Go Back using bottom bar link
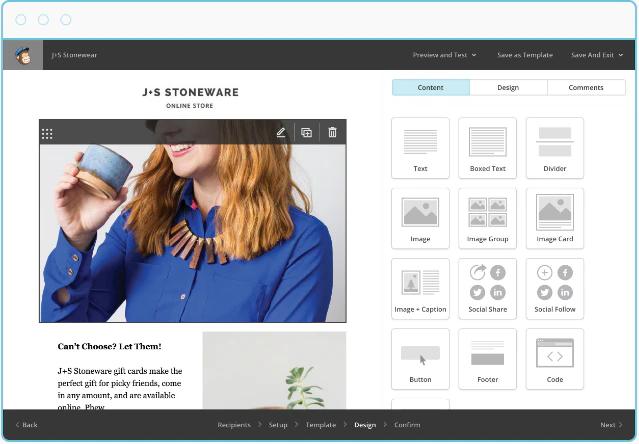 [26, 425]
